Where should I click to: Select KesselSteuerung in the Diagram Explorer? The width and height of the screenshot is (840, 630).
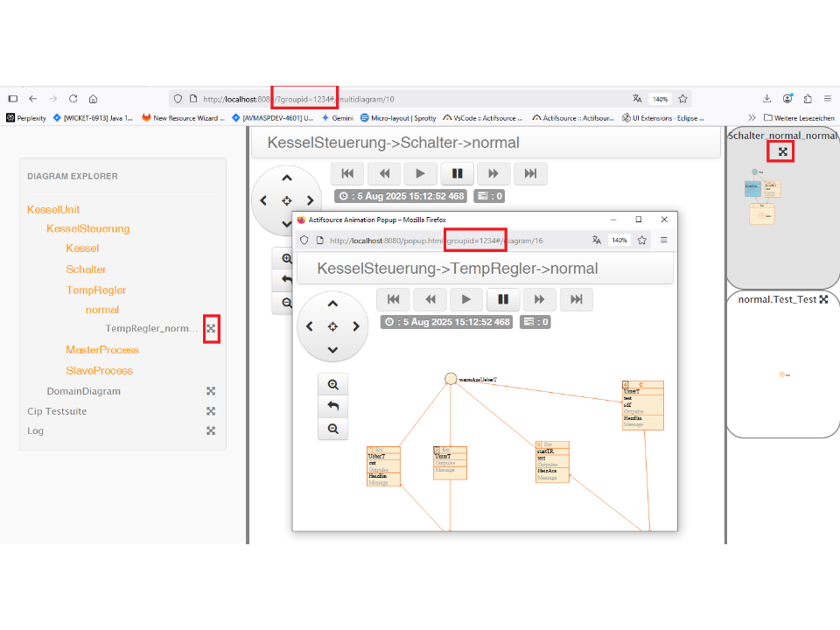[x=87, y=228]
